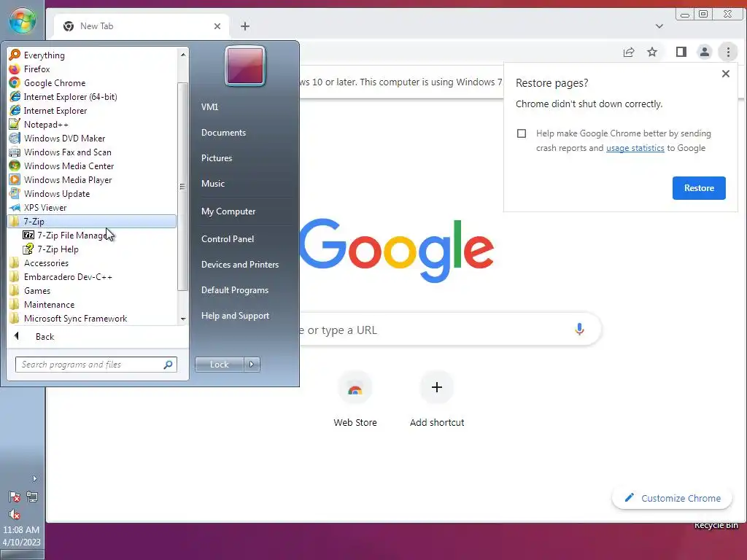747x560 pixels.
Task: Click scroll-down arrow in programs list
Action: 183,319
